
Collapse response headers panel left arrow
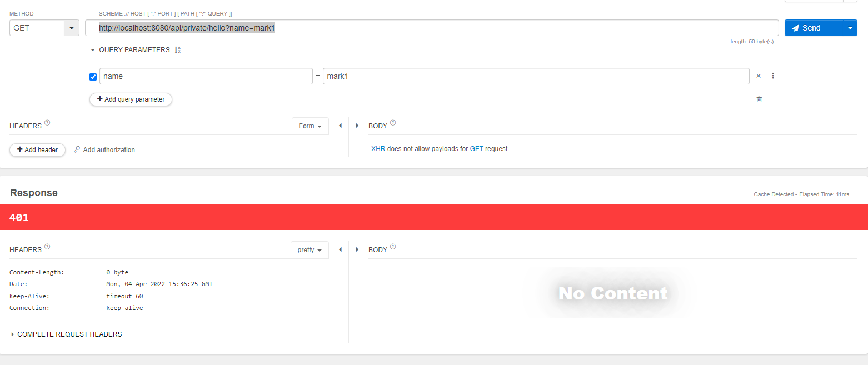(340, 250)
